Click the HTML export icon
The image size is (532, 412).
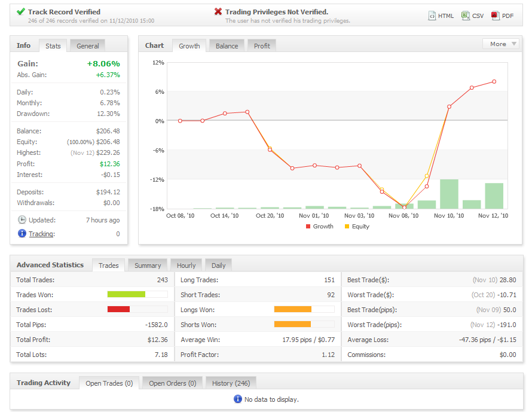point(432,16)
